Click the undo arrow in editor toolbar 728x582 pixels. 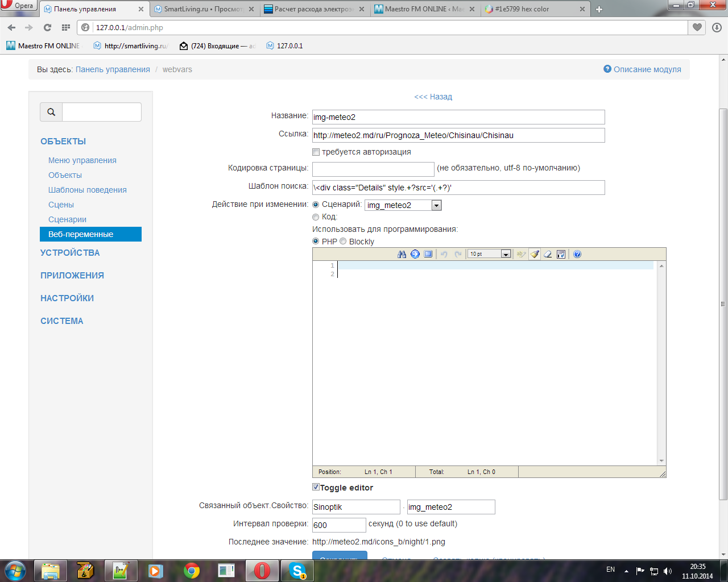tap(444, 254)
